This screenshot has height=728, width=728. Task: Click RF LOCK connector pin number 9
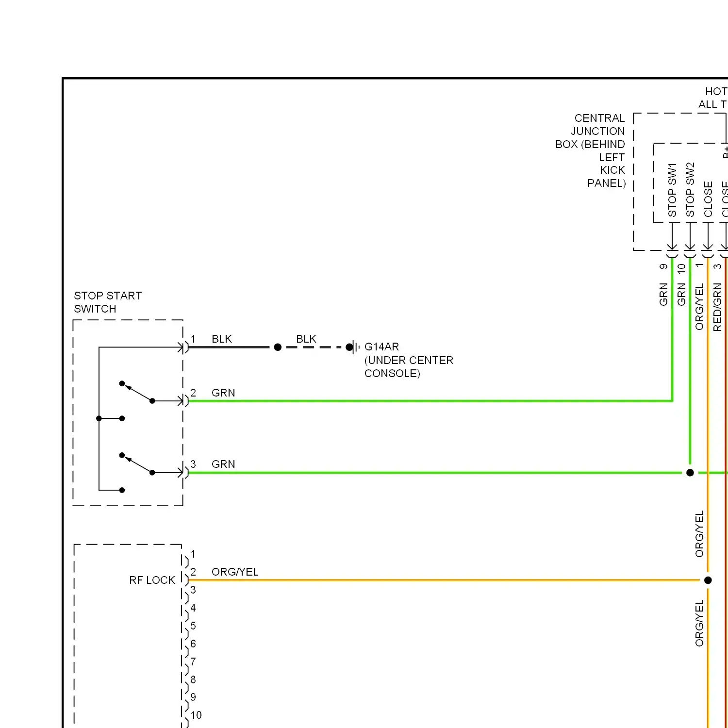coord(193,697)
